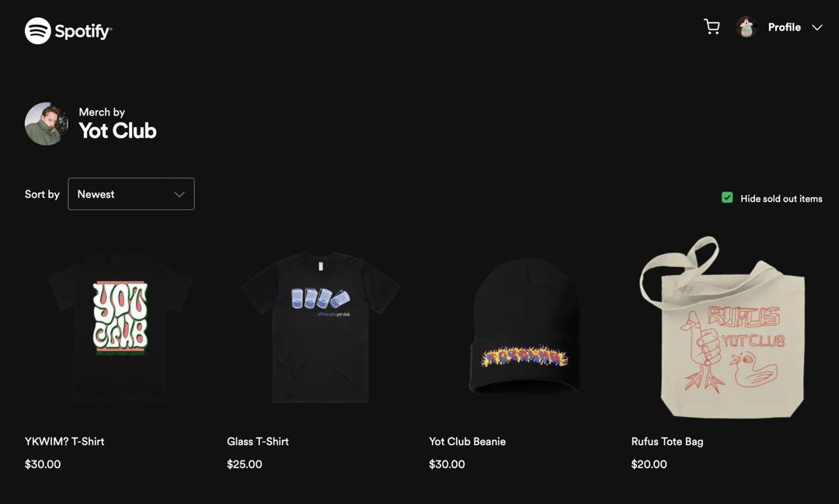Open the Rufus Tote Bag title

pyautogui.click(x=667, y=441)
